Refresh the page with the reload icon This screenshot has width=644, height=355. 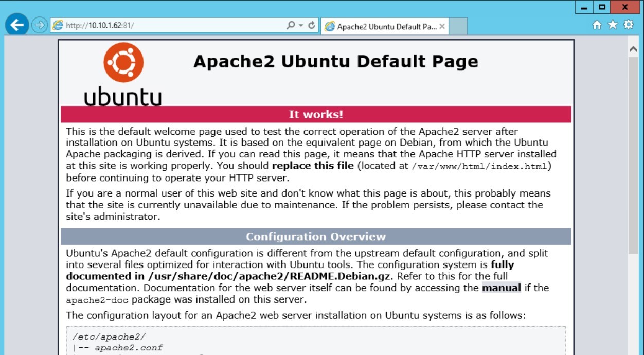[x=312, y=25]
